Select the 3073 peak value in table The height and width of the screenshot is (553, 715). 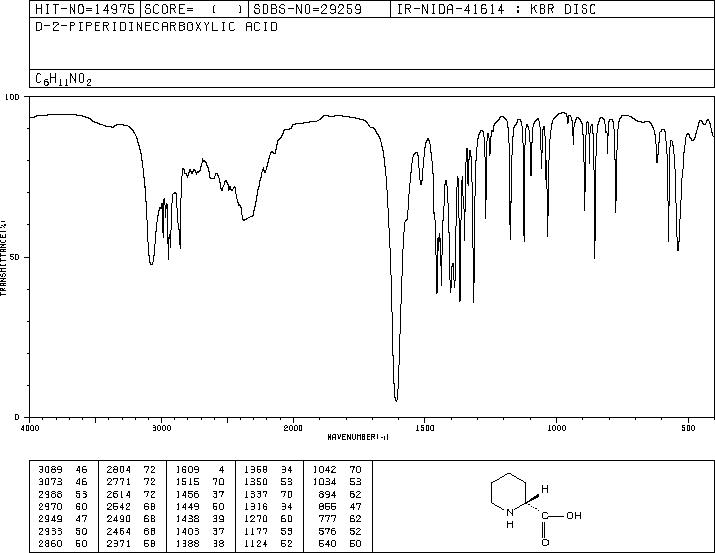(50, 482)
